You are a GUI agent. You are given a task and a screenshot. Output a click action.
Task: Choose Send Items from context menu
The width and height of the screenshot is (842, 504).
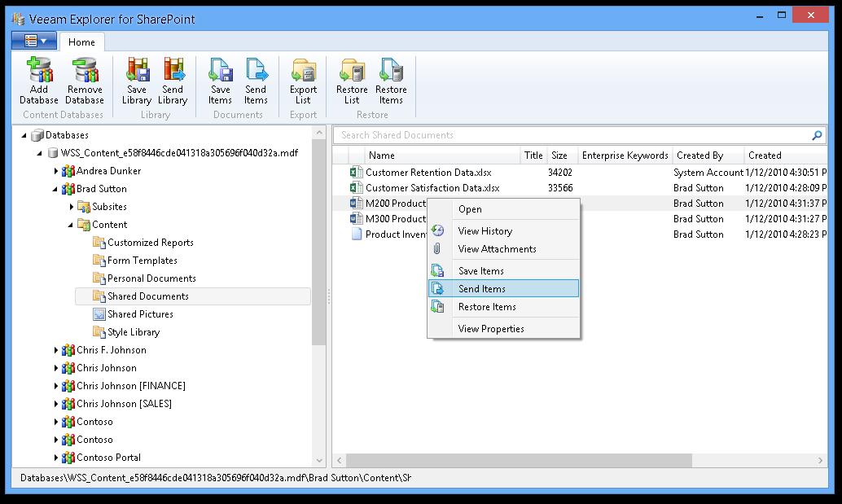(x=504, y=288)
